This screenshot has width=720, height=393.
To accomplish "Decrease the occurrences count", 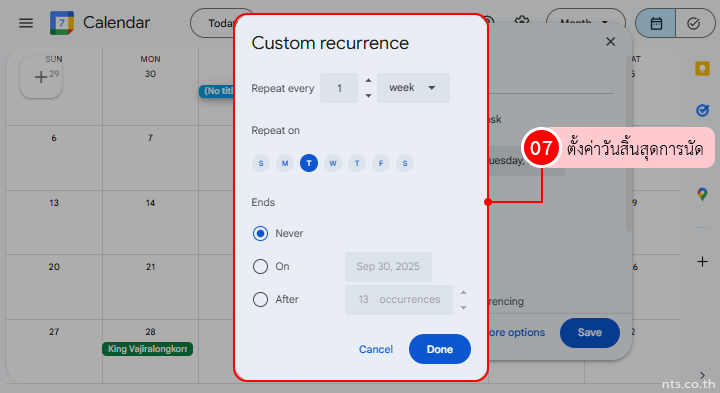I will (463, 308).
